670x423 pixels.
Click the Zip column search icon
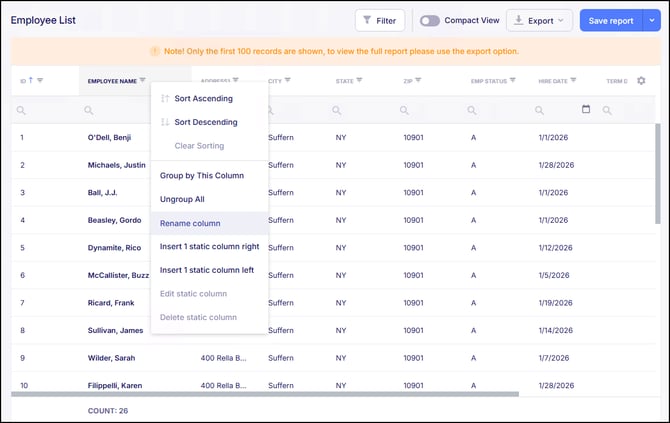pyautogui.click(x=404, y=110)
